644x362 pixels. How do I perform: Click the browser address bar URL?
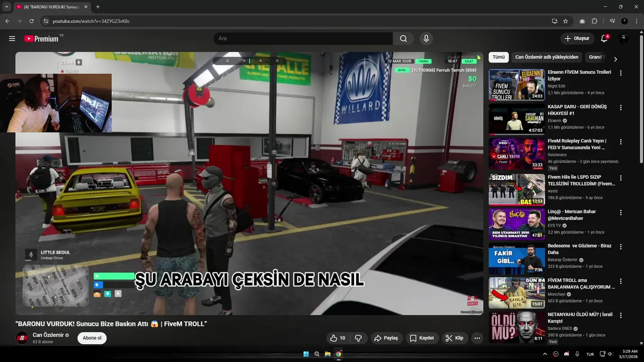coord(91,21)
